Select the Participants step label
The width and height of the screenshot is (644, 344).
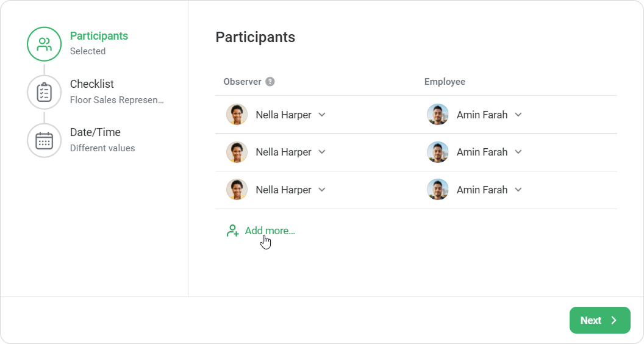tap(99, 36)
